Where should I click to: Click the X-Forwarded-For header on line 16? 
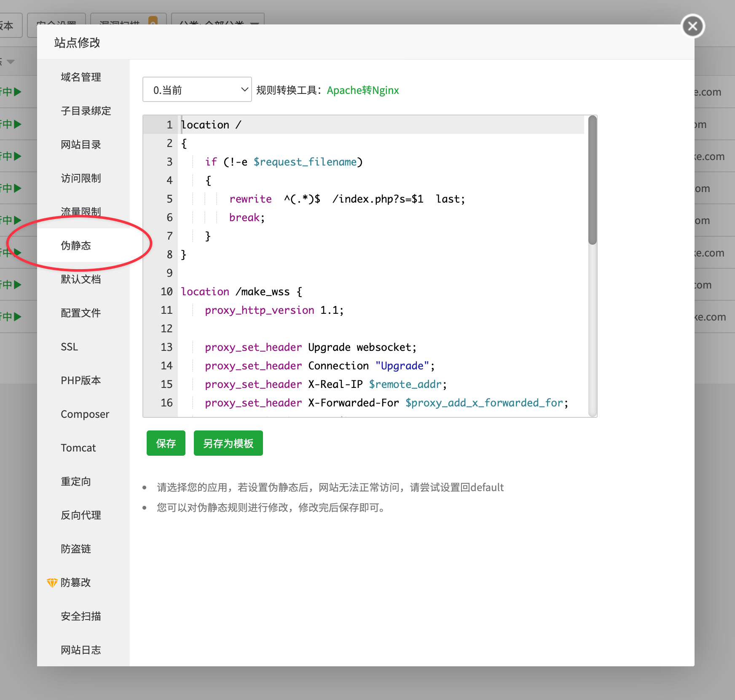[x=386, y=403]
